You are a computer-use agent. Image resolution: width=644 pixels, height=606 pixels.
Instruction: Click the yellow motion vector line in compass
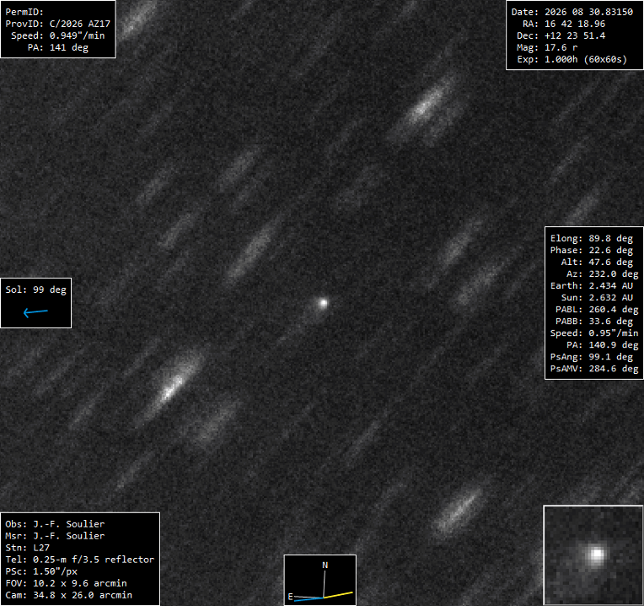point(338,594)
